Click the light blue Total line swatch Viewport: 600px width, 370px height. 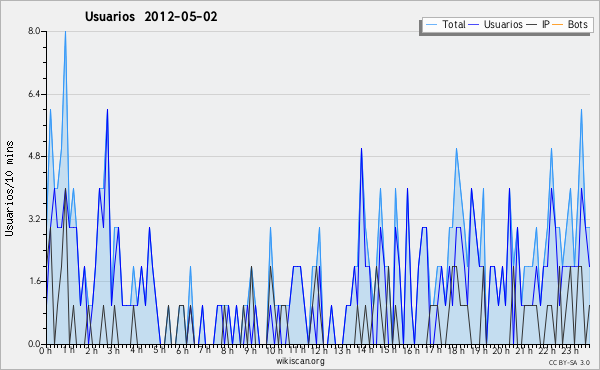431,25
